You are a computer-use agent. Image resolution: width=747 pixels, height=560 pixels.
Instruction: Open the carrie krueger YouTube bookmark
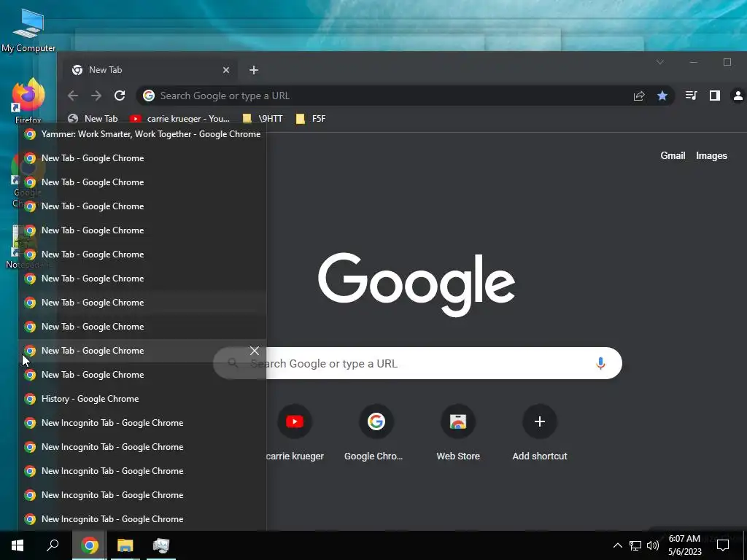pos(180,119)
